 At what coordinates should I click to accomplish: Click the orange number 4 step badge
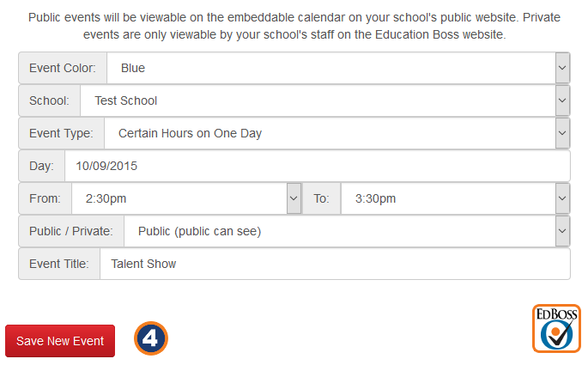151,338
